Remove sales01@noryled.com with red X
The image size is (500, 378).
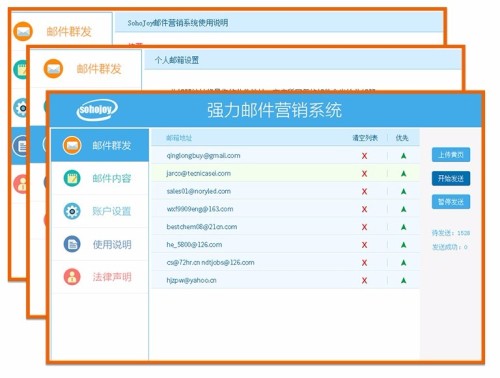pos(364,191)
